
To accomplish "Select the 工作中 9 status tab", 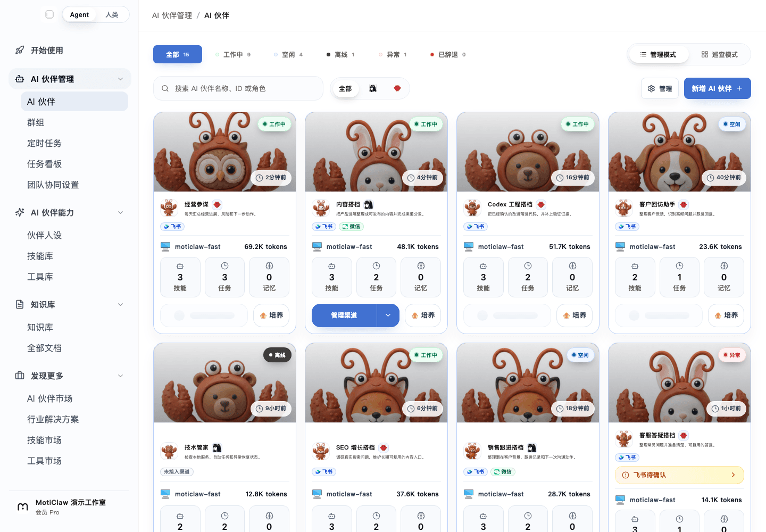I will click(233, 54).
